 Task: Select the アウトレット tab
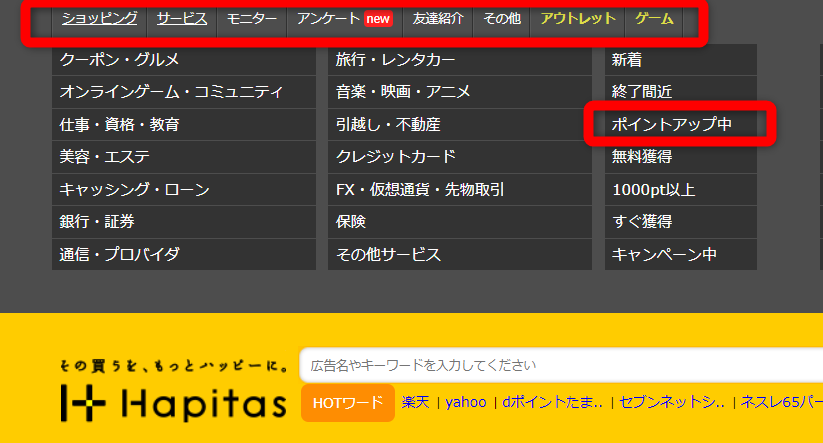[x=578, y=19]
